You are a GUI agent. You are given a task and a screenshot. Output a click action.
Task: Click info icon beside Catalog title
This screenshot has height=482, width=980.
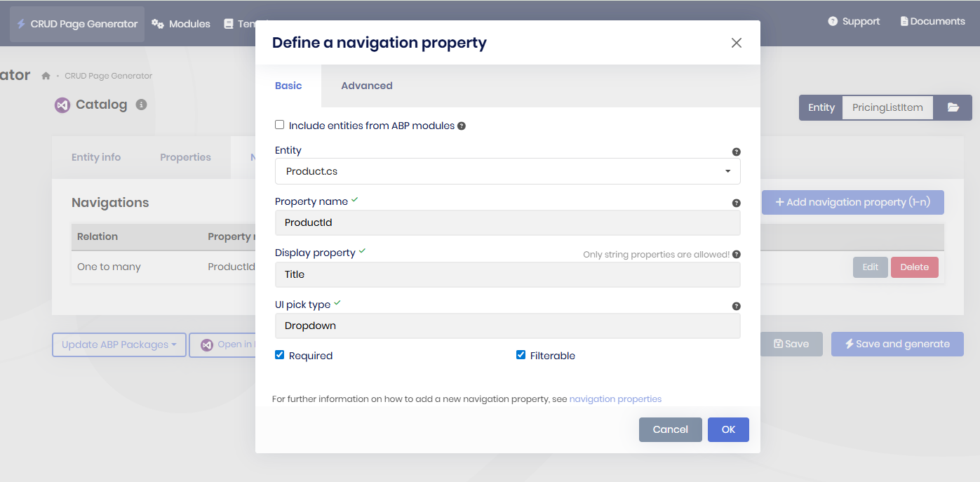tap(141, 105)
